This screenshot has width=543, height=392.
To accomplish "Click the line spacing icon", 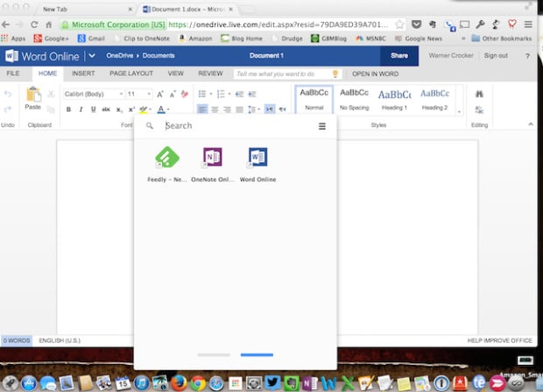I will tap(251, 109).
